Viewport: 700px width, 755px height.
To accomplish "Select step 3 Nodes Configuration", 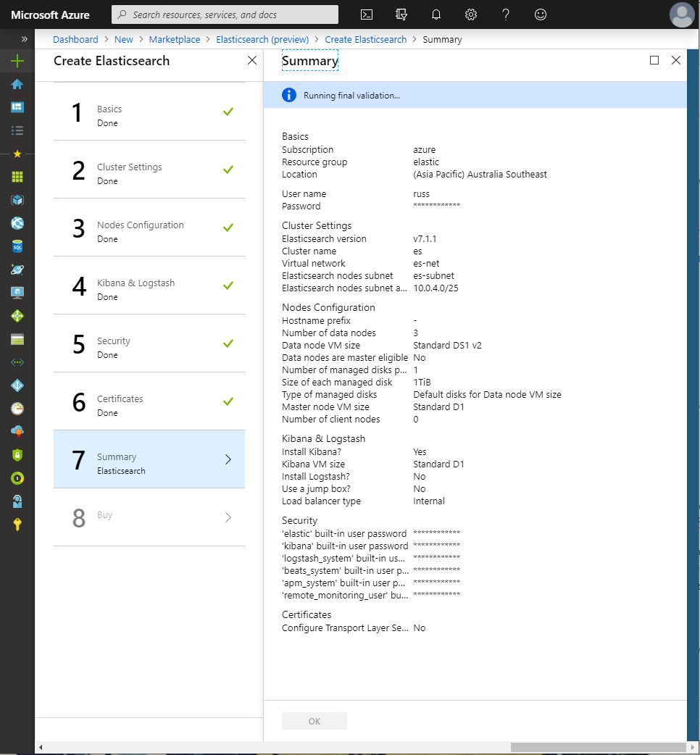I will click(x=149, y=228).
